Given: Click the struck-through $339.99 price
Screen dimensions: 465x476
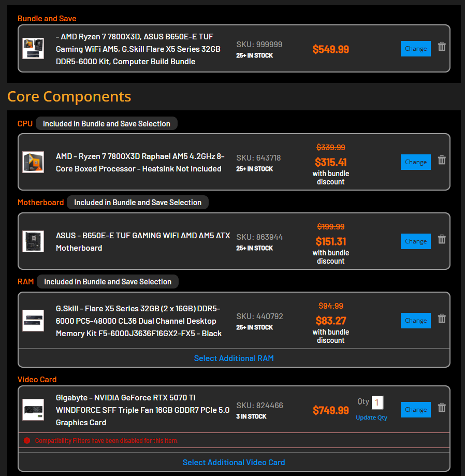Looking at the screenshot, I should pos(331,147).
